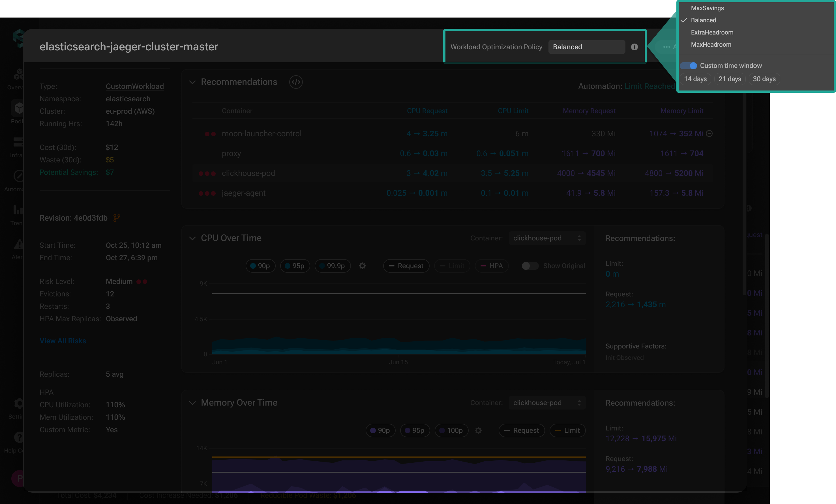Viewport: 836px width, 504px height.
Task: Click the revision branch icon
Action: coord(117,218)
